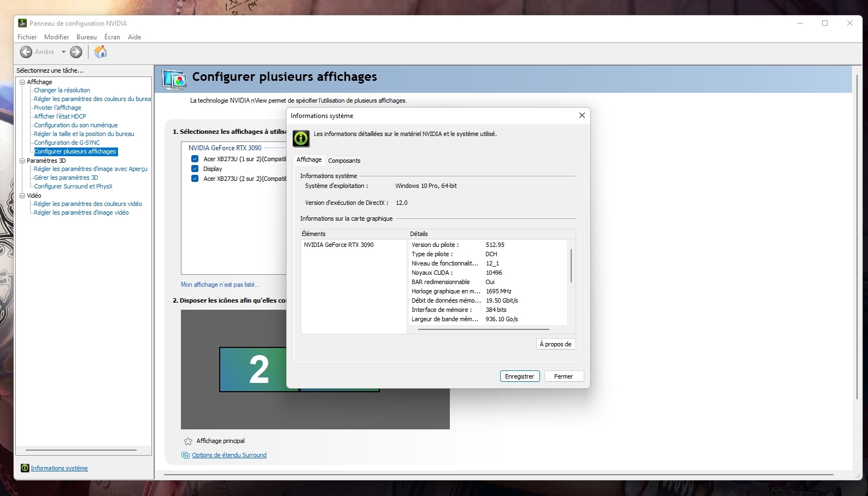The width and height of the screenshot is (868, 496).
Task: Go to the home page icon
Action: 101,52
